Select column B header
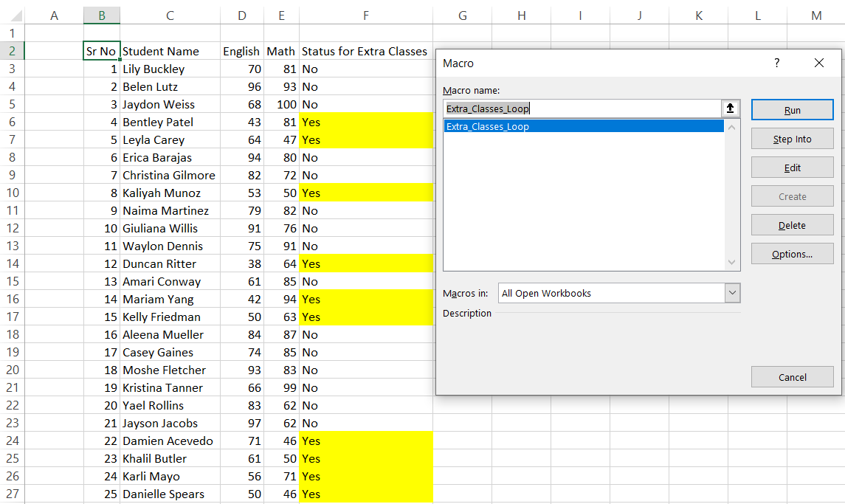 tap(101, 15)
